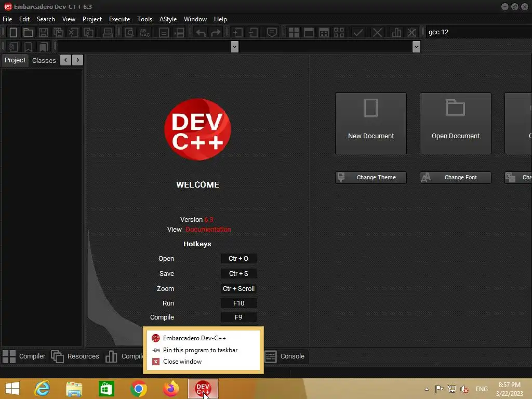The height and width of the screenshot is (399, 532).
Task: Select the Resources bottom panel tab
Action: pyautogui.click(x=75, y=356)
